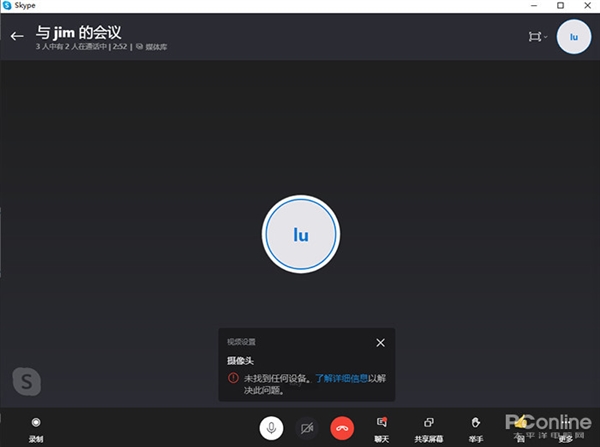Select the central lu participant avatar
This screenshot has width=600, height=447.
click(x=301, y=234)
